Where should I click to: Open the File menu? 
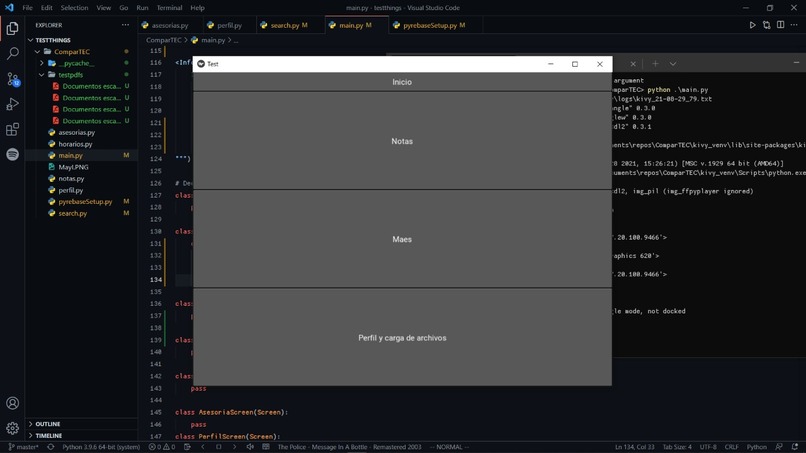tap(27, 8)
